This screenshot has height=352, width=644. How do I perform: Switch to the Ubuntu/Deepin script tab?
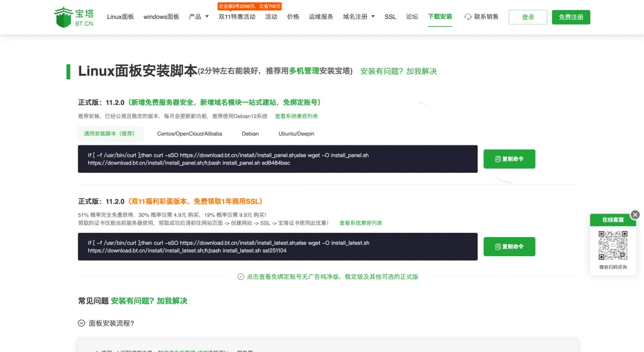coord(296,134)
